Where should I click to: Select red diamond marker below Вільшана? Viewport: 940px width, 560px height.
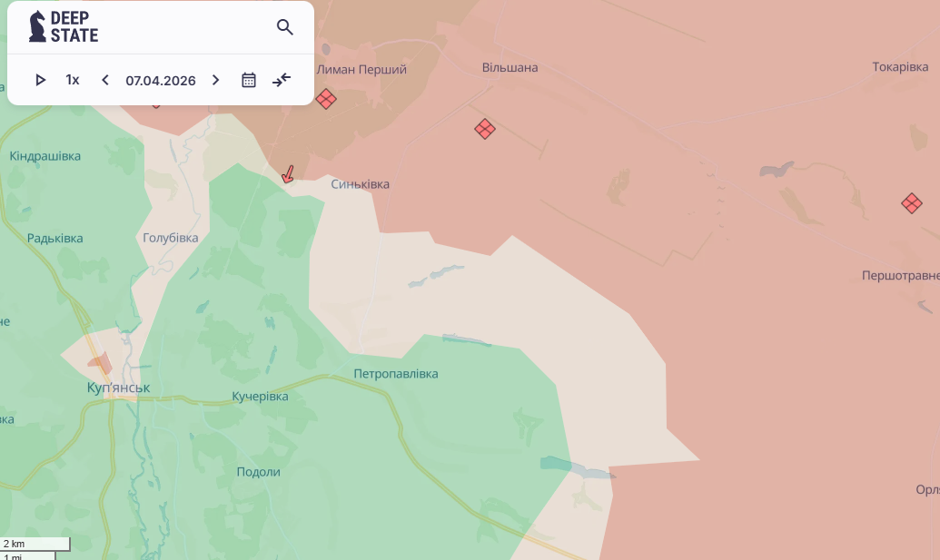pyautogui.click(x=485, y=129)
